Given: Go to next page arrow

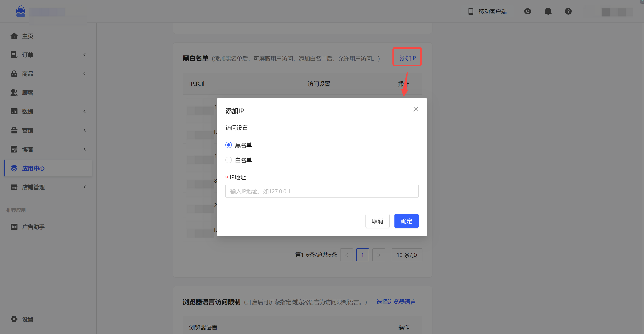Looking at the screenshot, I should click(379, 255).
